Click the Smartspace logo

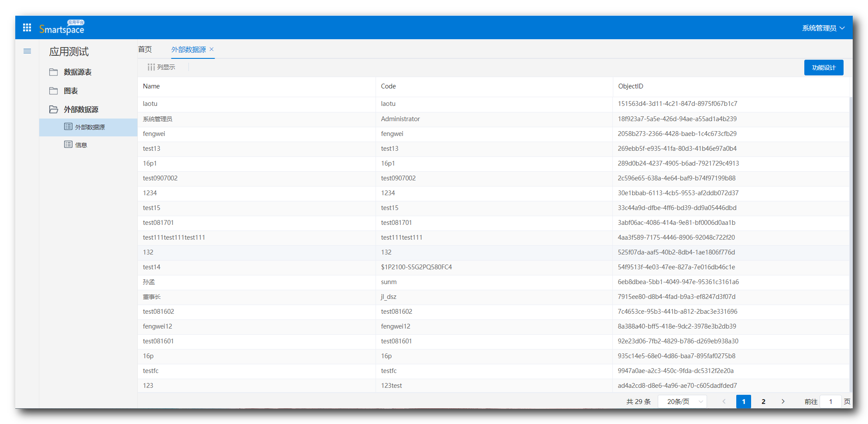pyautogui.click(x=62, y=27)
